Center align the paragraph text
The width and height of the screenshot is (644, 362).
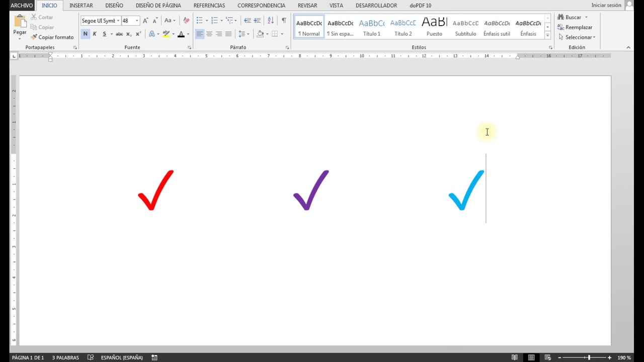point(209,34)
